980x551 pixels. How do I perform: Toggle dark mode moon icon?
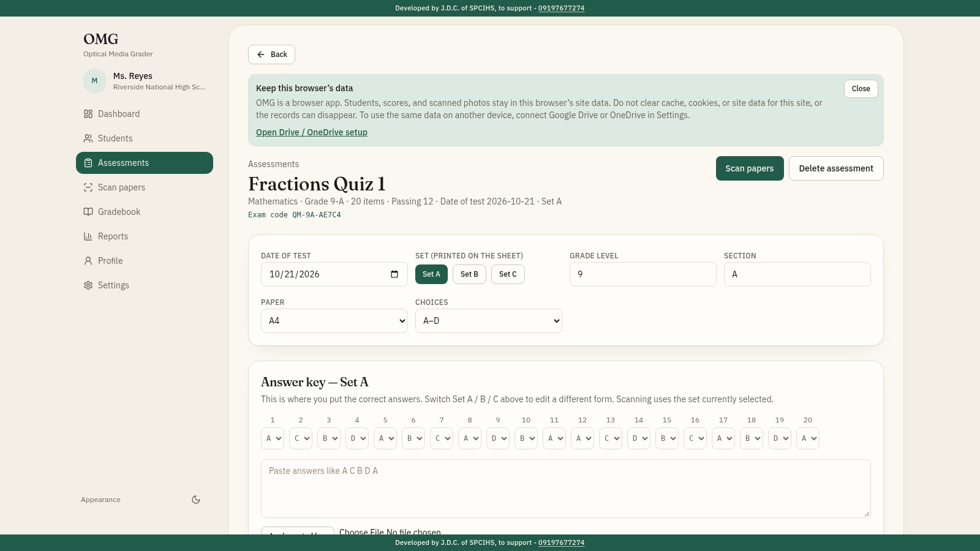coord(196,500)
